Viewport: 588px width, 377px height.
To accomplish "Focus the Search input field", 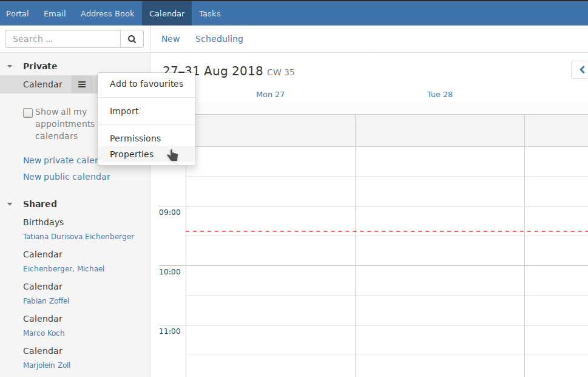I will tap(63, 39).
